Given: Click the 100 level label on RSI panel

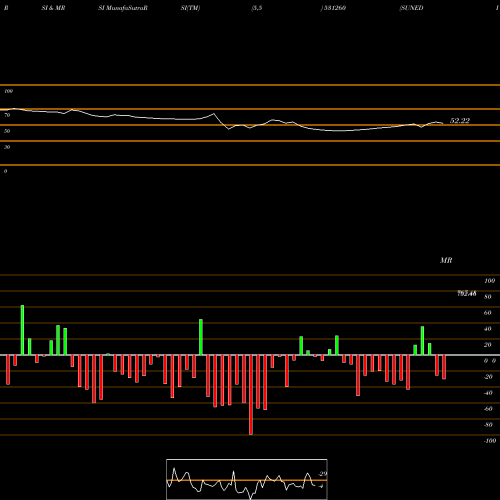Looking at the screenshot, I should (x=8, y=91).
